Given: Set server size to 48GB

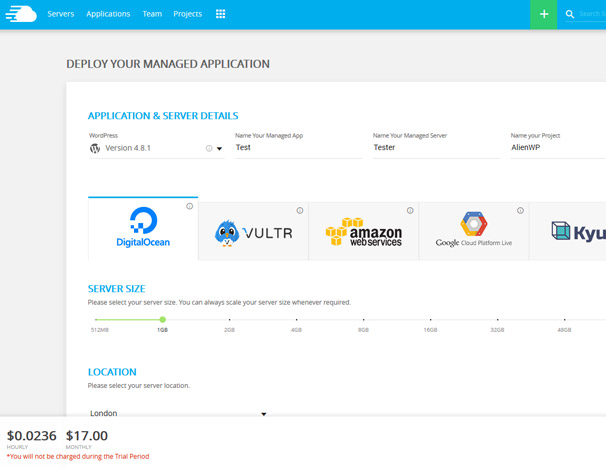Looking at the screenshot, I should click(564, 330).
